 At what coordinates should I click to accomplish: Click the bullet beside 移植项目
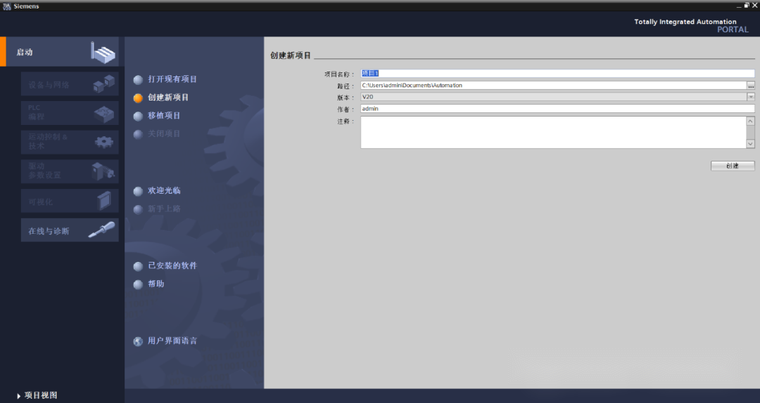(x=138, y=116)
